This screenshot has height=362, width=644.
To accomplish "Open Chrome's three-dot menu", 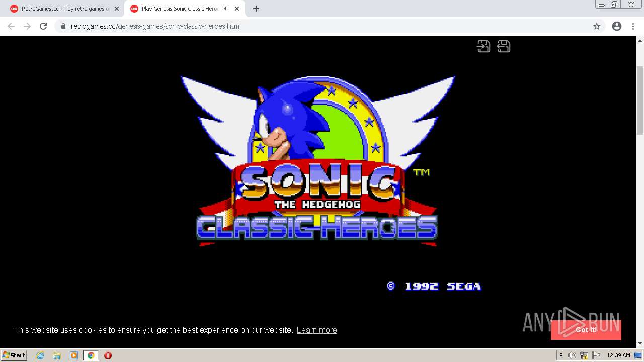I will pos(633,26).
